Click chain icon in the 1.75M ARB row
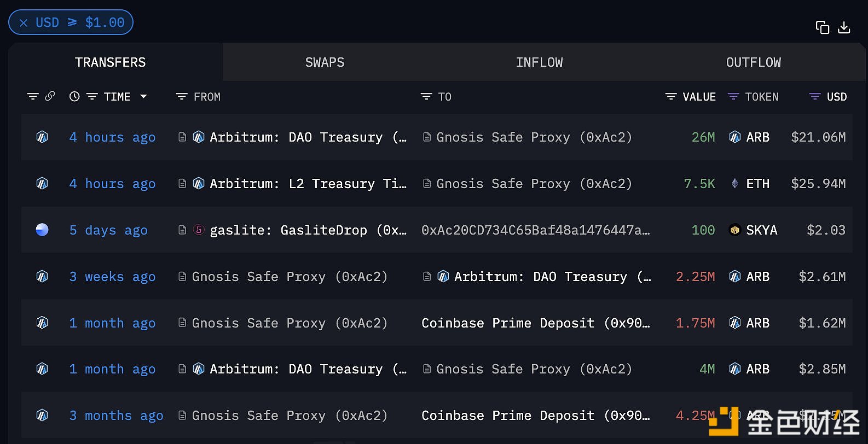This screenshot has width=868, height=444. pos(42,323)
